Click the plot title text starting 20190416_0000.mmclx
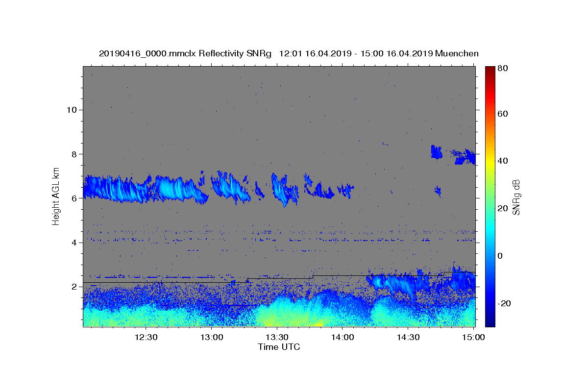588x392 pixels. (289, 53)
